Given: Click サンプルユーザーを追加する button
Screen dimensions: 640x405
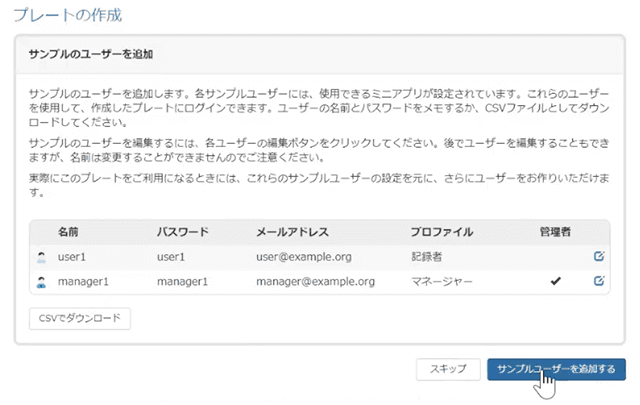Looking at the screenshot, I should click(x=556, y=369).
